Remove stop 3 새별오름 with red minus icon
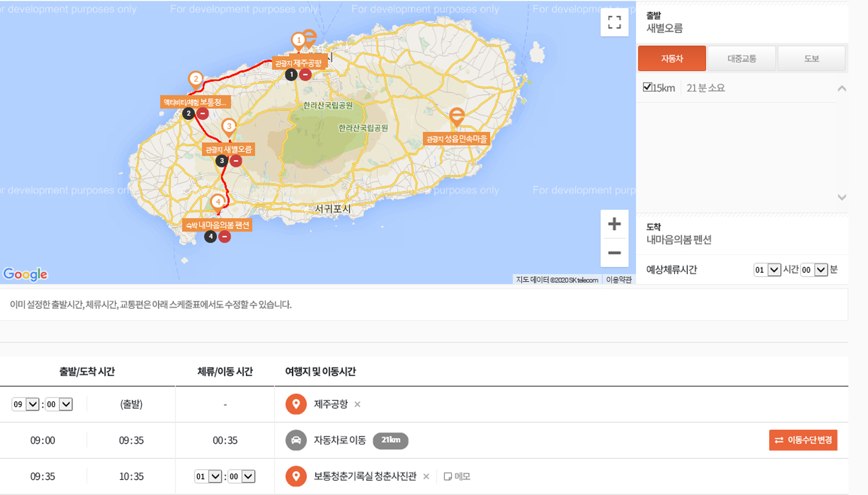Image resolution: width=868 pixels, height=495 pixels. [x=236, y=161]
